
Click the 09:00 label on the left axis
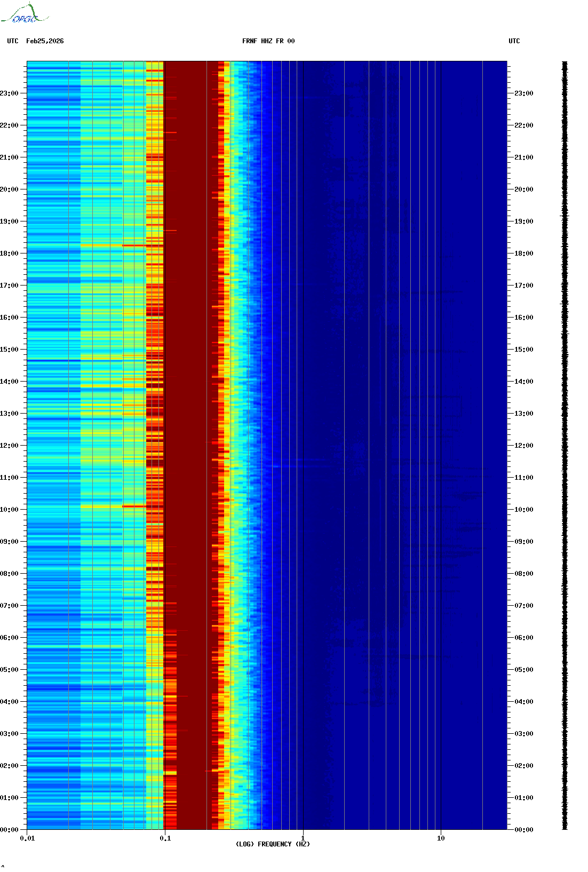[x=9, y=542]
